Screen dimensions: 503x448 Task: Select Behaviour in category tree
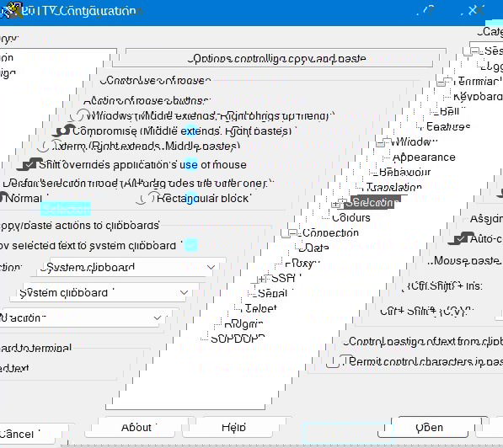404,173
